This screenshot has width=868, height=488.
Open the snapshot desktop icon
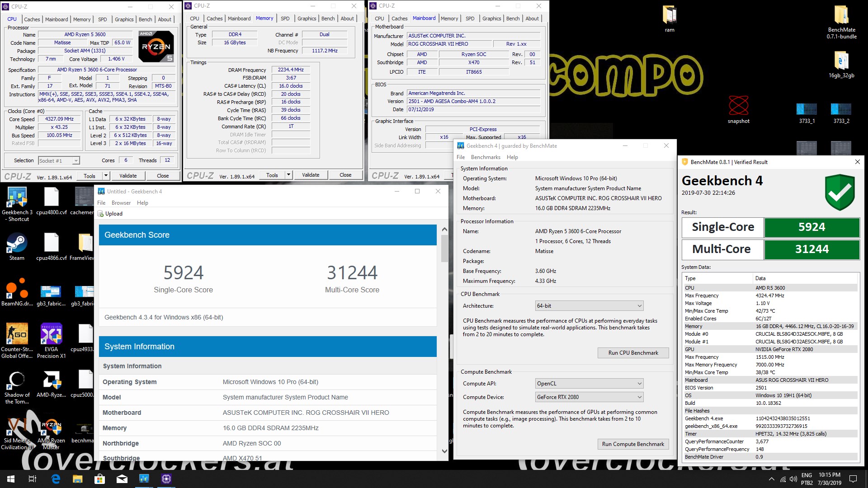tap(738, 110)
